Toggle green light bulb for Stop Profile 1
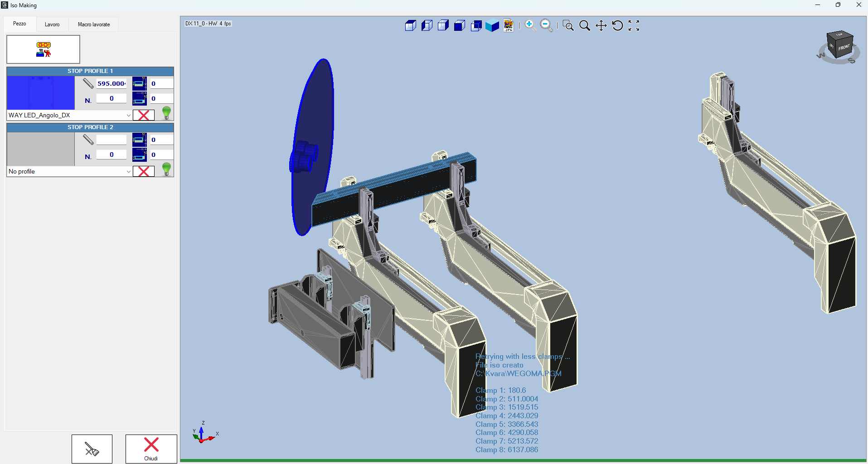The image size is (868, 464). pos(166,113)
